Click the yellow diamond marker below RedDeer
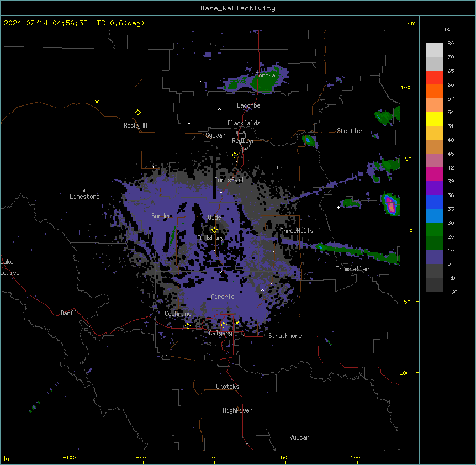This screenshot has height=465, width=476. [x=235, y=155]
